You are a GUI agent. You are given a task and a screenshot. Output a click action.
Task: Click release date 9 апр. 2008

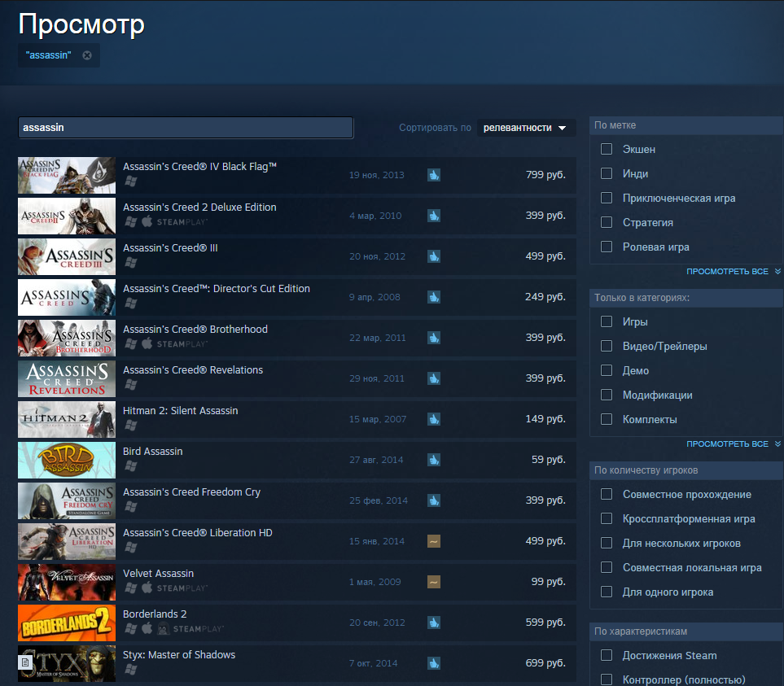pos(374,297)
